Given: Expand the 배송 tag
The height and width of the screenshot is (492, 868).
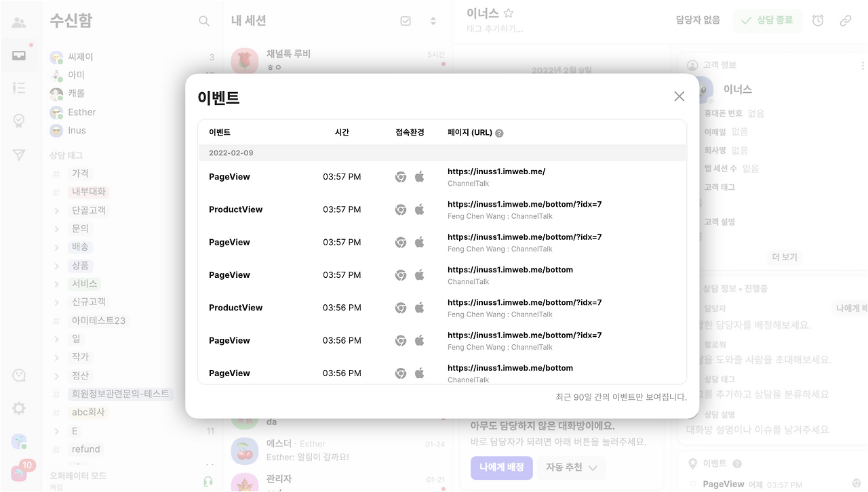Looking at the screenshot, I should [57, 247].
